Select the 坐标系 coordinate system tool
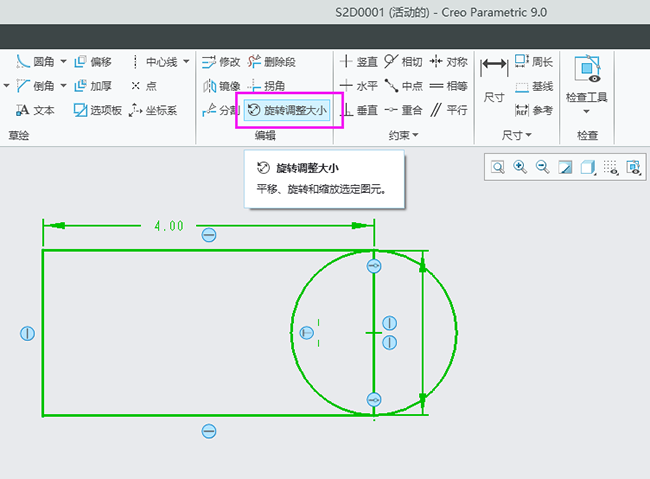This screenshot has height=479, width=650. pos(153,110)
